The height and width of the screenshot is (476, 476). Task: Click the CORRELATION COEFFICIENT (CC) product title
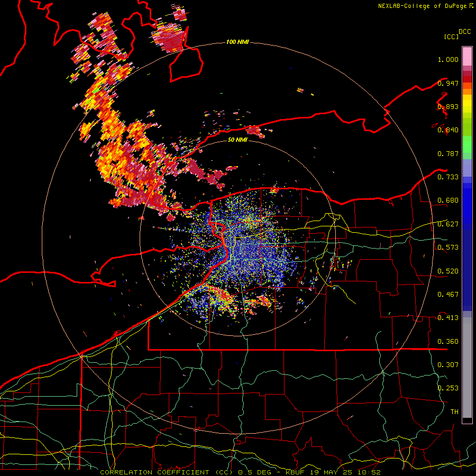167,472
